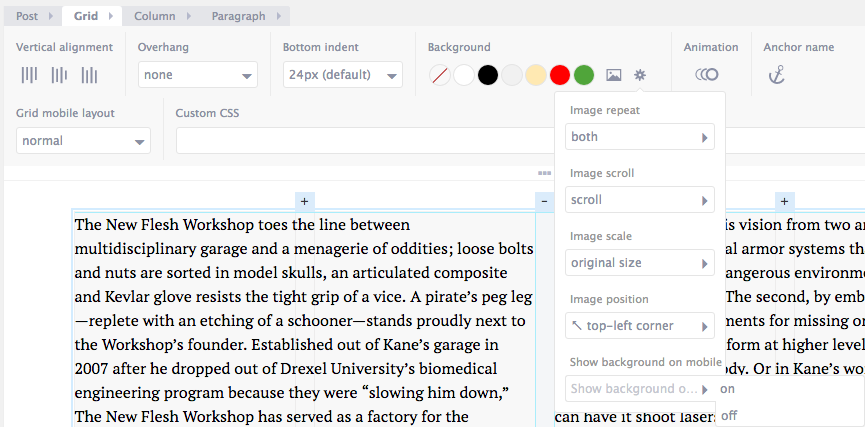The height and width of the screenshot is (427, 865).
Task: Click the 'Image scale' label
Action: pos(601,236)
